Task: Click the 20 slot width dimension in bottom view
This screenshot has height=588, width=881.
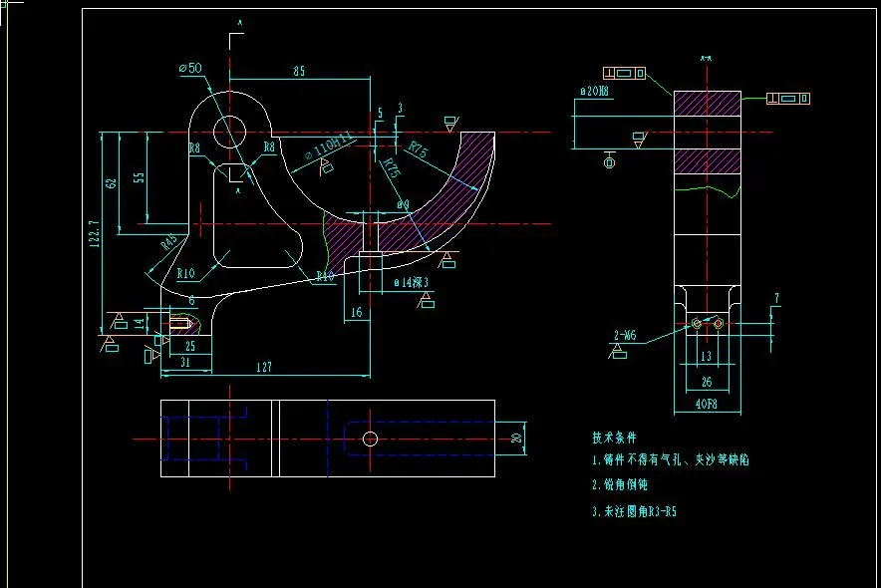Action: 517,439
